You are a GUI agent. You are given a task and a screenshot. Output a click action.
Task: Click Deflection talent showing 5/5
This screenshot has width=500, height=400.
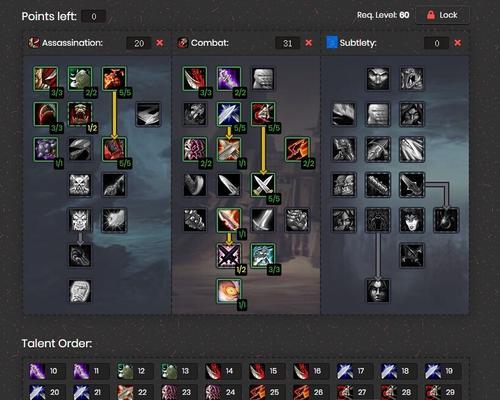pos(229,114)
